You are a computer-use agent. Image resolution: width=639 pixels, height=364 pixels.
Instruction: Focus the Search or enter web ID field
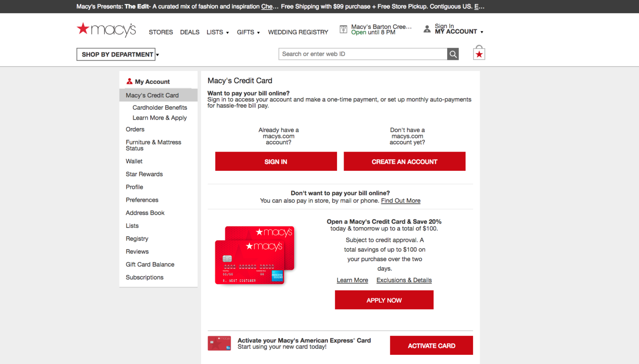363,54
